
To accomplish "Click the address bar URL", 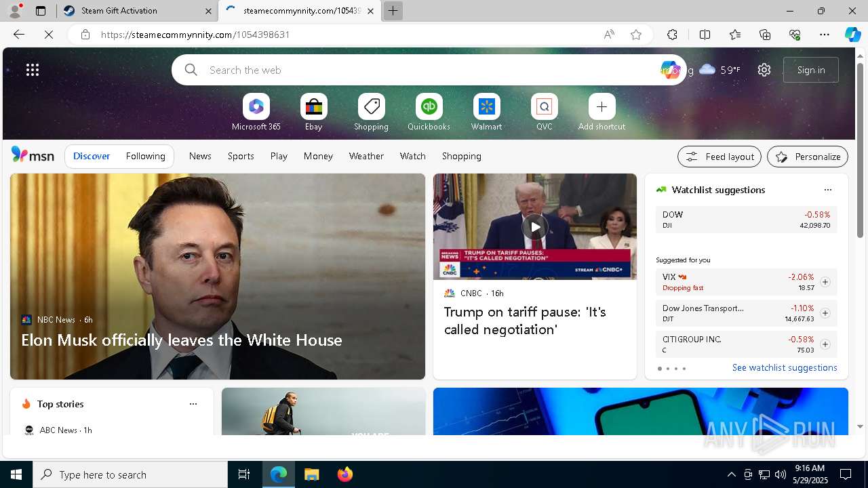I will 195,35.
